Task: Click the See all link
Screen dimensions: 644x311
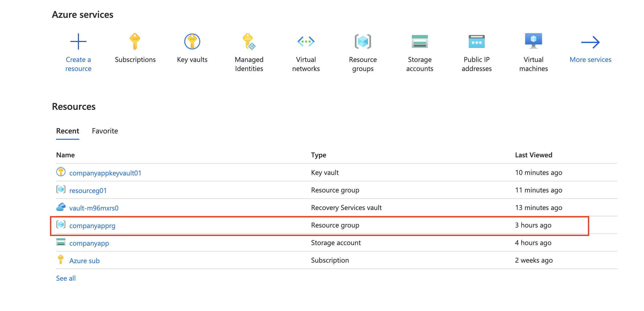Action: (x=66, y=278)
